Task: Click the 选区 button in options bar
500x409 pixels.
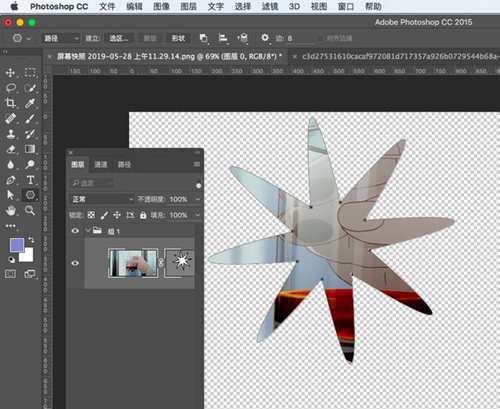Action: [x=119, y=38]
